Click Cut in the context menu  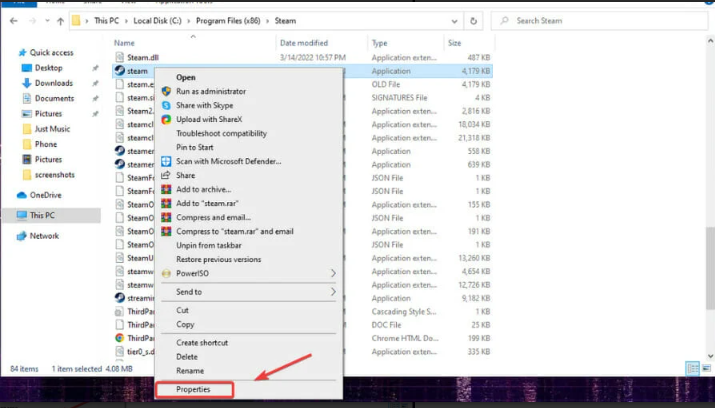[x=182, y=310]
